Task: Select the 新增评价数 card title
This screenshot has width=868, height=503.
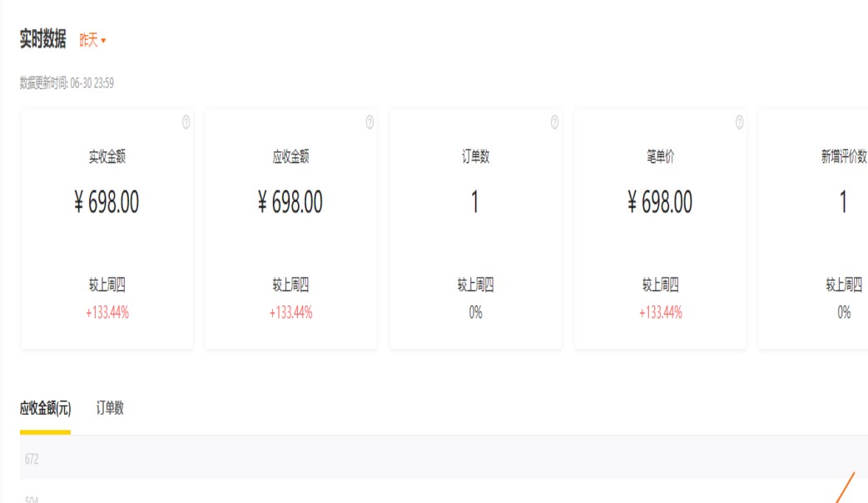Action: point(843,156)
